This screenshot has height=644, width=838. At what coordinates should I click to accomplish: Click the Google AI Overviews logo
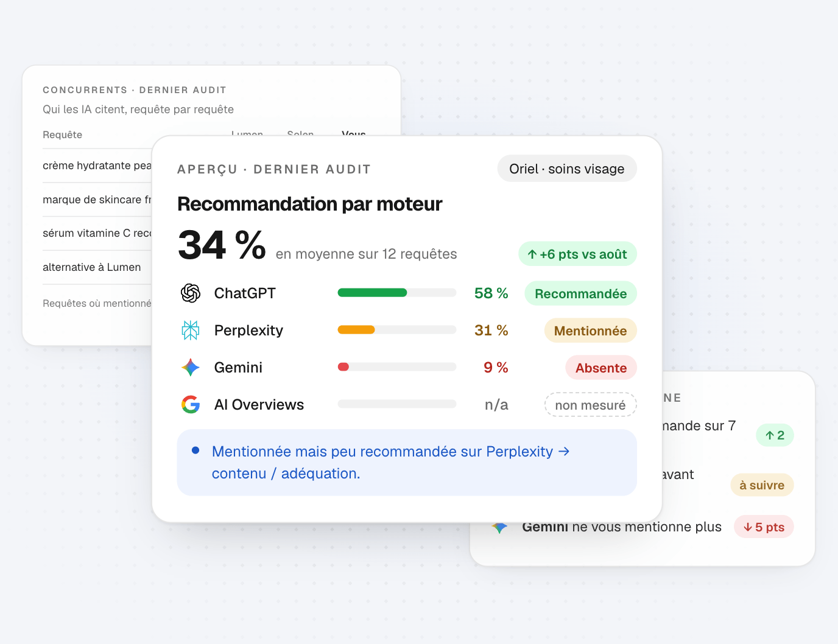tap(191, 405)
